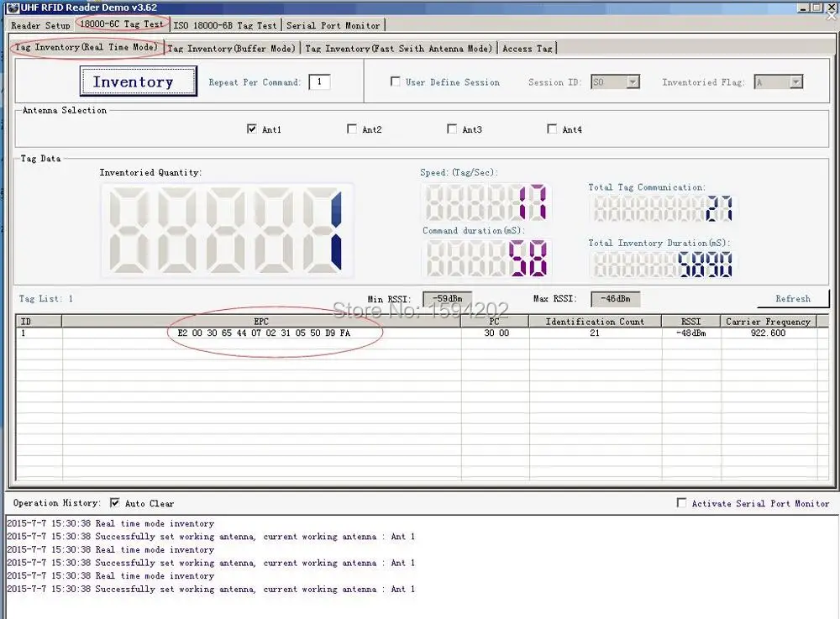Check Activate Serial Port Monitor

pyautogui.click(x=681, y=503)
